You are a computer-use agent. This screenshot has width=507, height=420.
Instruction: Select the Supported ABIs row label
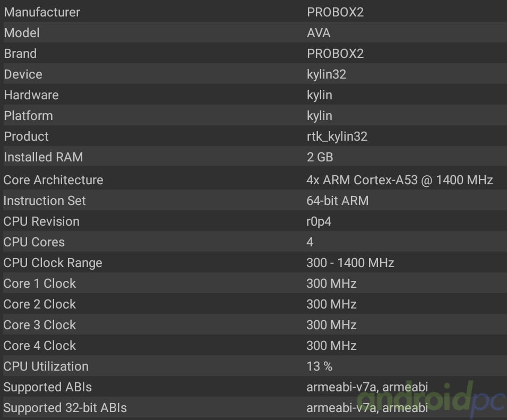click(48, 387)
